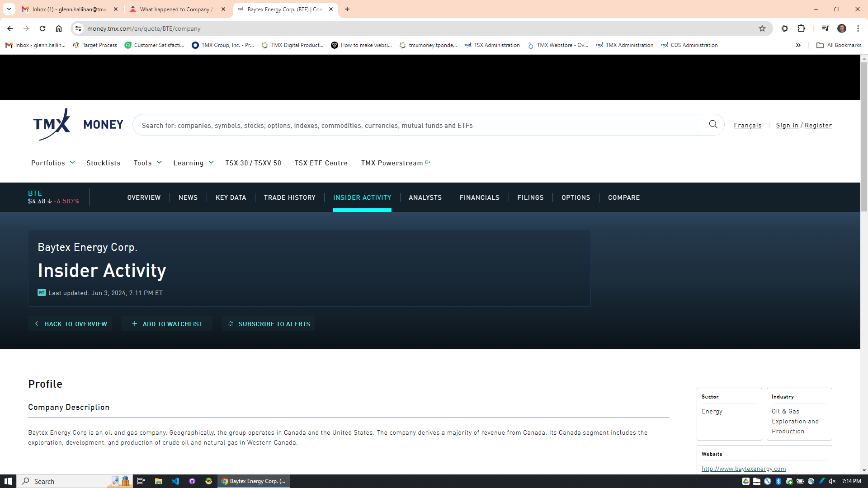Expand the Tools menu
This screenshot has width=868, height=488.
pos(147,163)
